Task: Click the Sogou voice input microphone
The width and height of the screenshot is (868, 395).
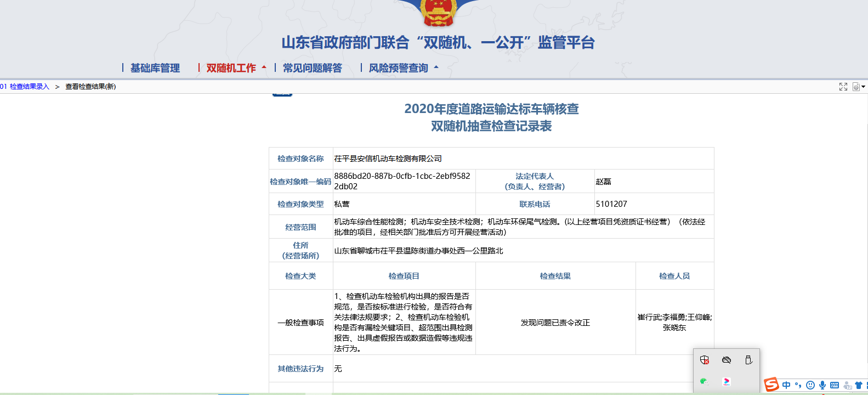Action: click(822, 385)
